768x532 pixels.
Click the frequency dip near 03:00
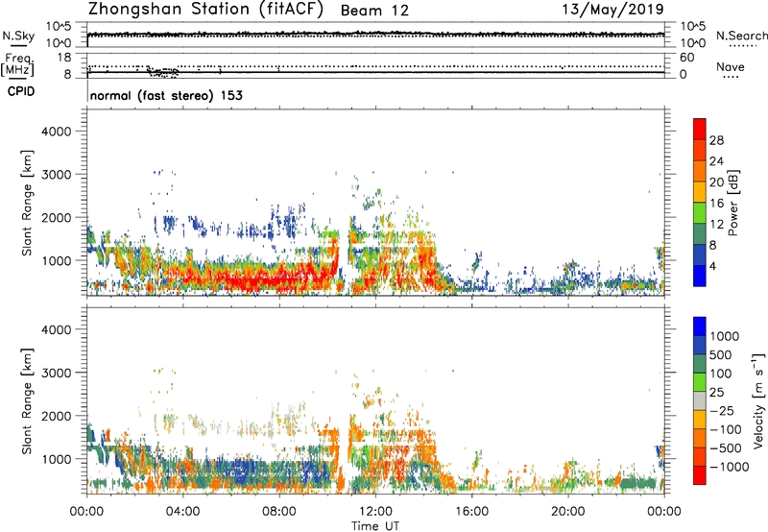pyautogui.click(x=163, y=72)
